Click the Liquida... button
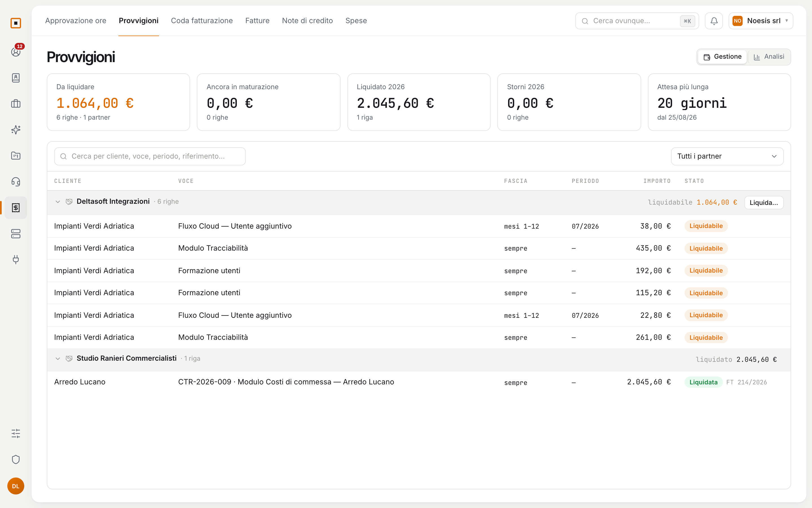Image resolution: width=812 pixels, height=508 pixels. coord(764,203)
